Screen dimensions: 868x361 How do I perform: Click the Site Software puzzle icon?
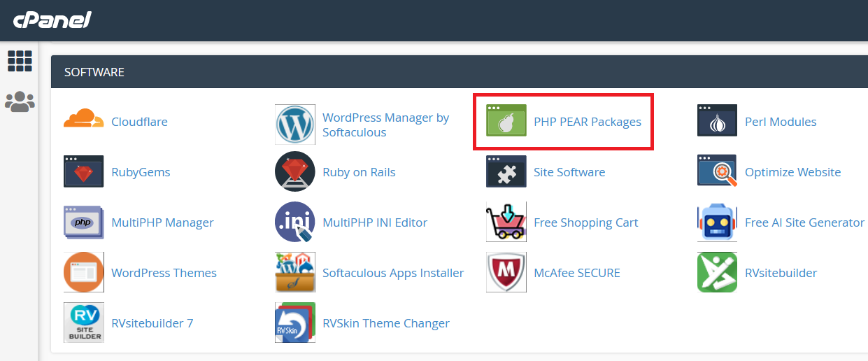pyautogui.click(x=506, y=171)
